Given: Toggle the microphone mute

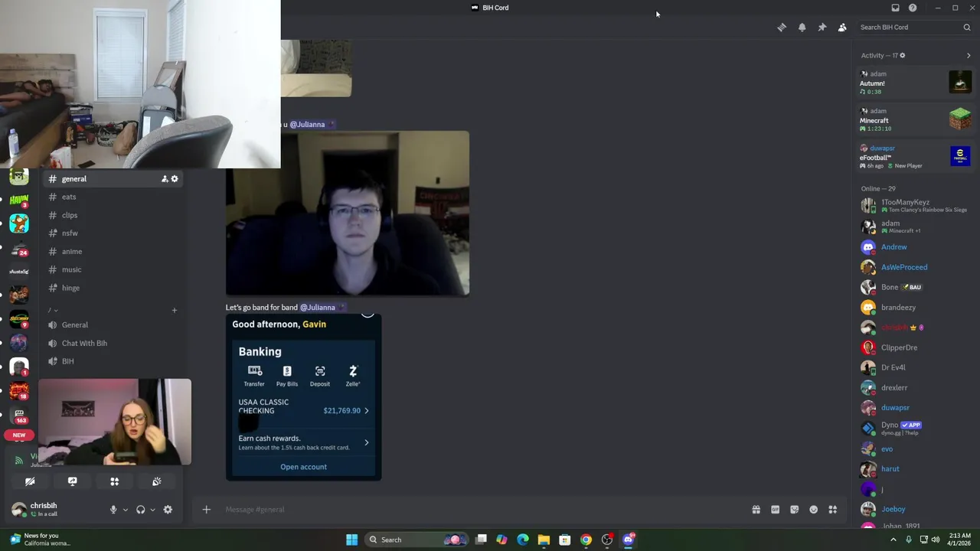Looking at the screenshot, I should (113, 510).
